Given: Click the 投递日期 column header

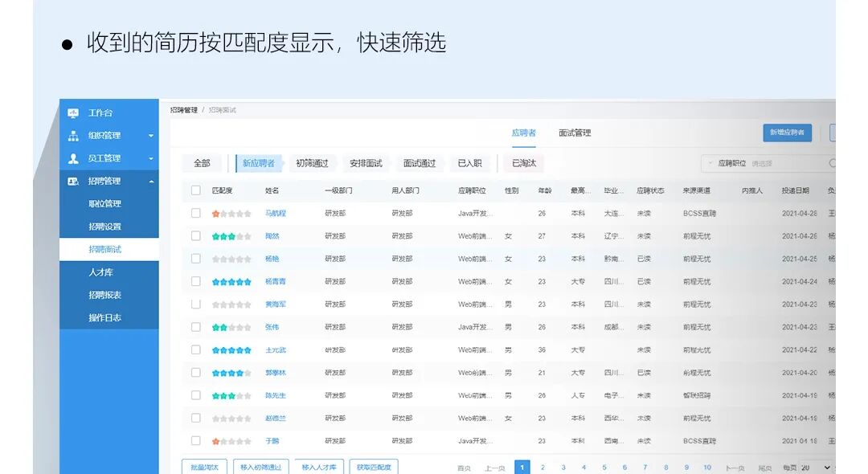Looking at the screenshot, I should coord(796,190).
